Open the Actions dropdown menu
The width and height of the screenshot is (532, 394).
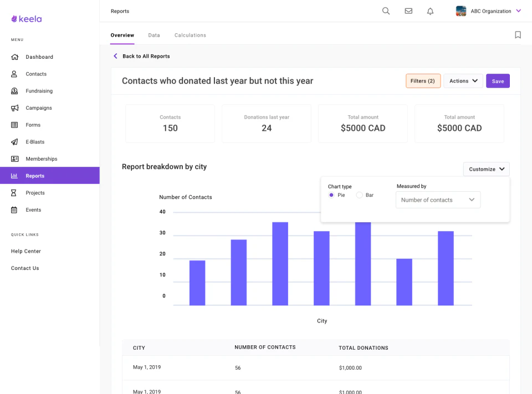[x=463, y=81]
